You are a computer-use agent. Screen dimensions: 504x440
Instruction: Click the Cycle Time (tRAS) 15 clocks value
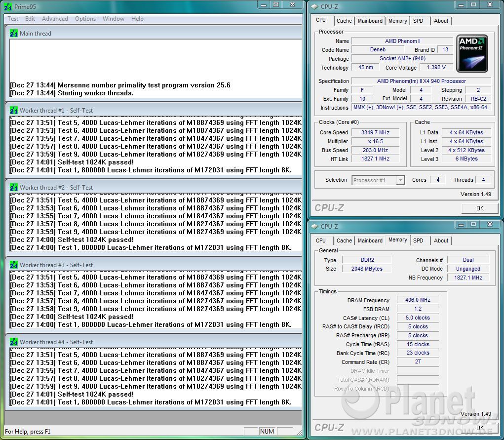pos(418,344)
